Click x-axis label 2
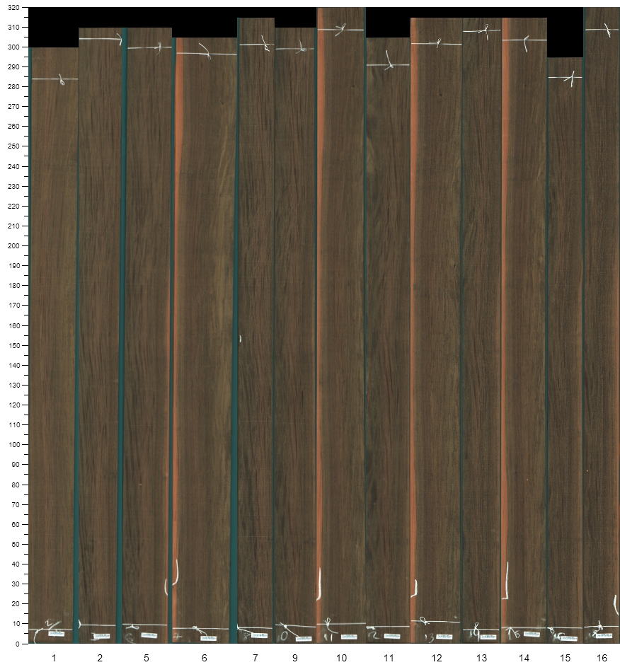Image resolution: width=620 pixels, height=672 pixels. point(100,658)
